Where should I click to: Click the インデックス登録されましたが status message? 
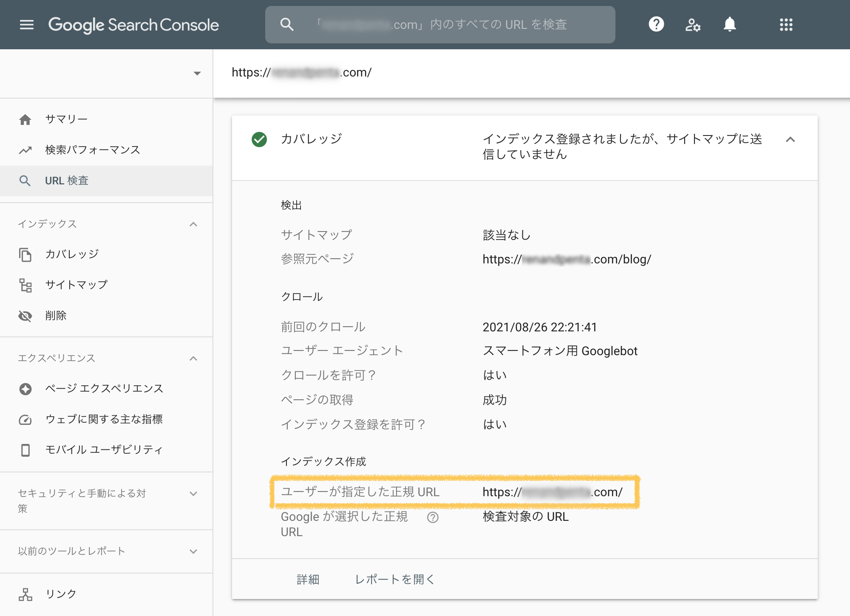pyautogui.click(x=623, y=147)
